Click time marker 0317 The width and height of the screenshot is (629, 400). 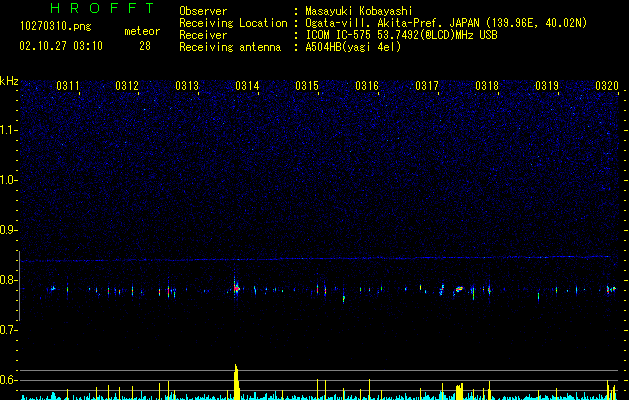point(427,86)
